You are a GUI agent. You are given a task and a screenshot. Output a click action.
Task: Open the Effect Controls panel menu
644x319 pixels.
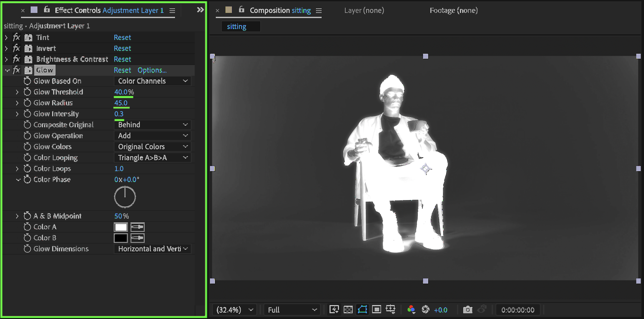pyautogui.click(x=172, y=11)
